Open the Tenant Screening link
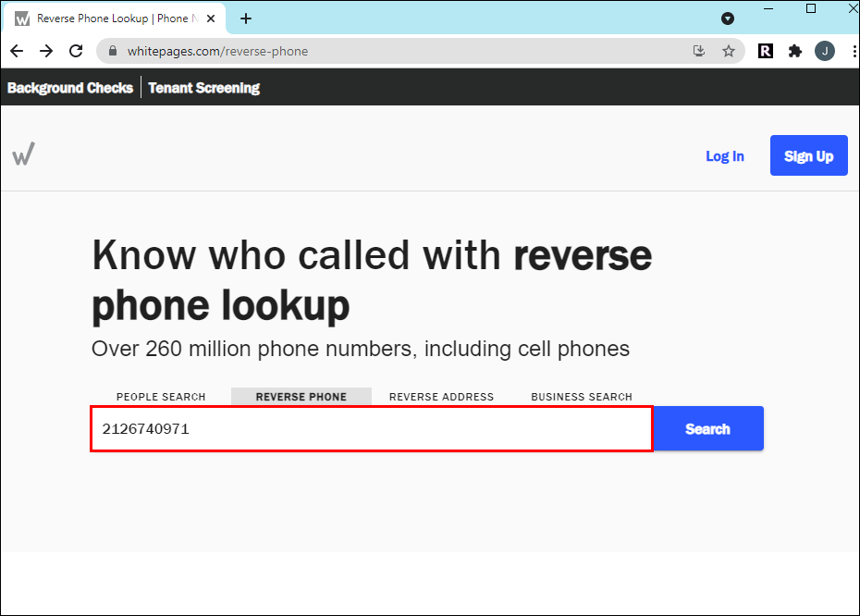The image size is (860, 616). pos(204,88)
